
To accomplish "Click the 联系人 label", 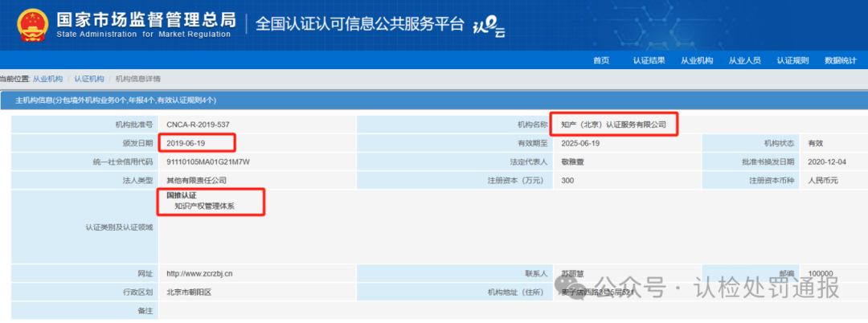I will point(536,273).
